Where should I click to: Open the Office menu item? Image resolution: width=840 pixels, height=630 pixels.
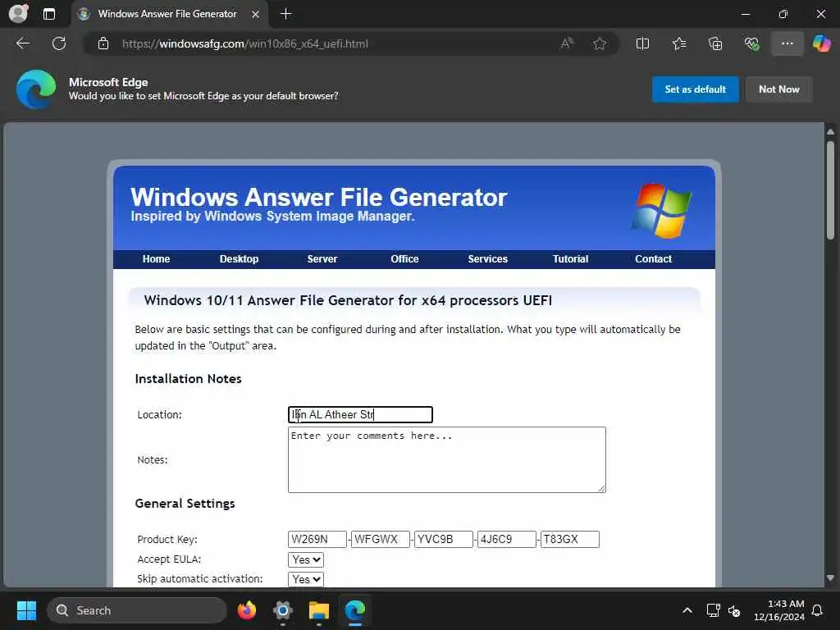[404, 258]
